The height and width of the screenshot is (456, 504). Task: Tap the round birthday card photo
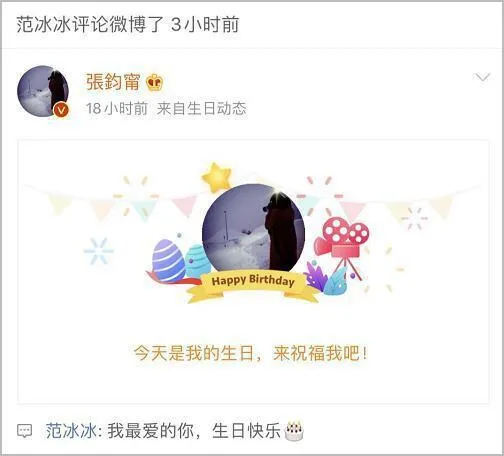(253, 228)
